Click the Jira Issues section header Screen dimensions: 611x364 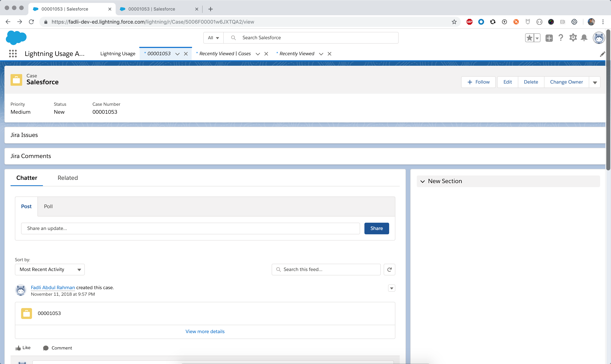(x=24, y=135)
